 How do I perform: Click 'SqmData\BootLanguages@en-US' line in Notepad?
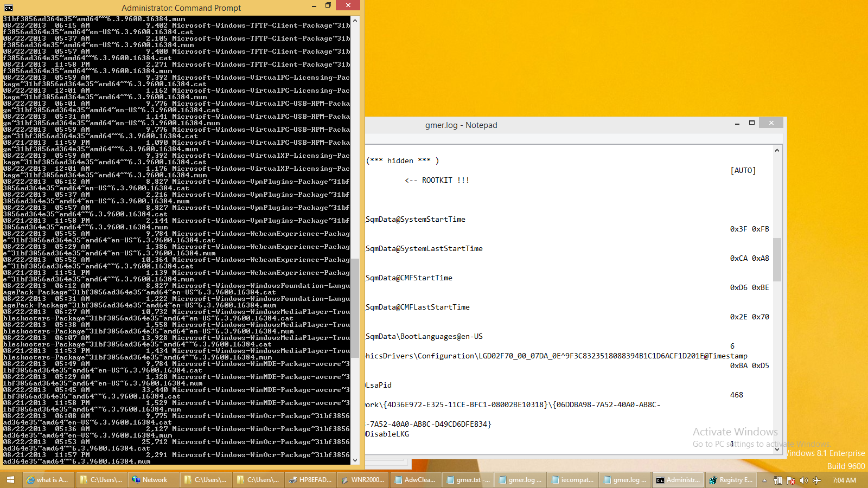pyautogui.click(x=424, y=336)
